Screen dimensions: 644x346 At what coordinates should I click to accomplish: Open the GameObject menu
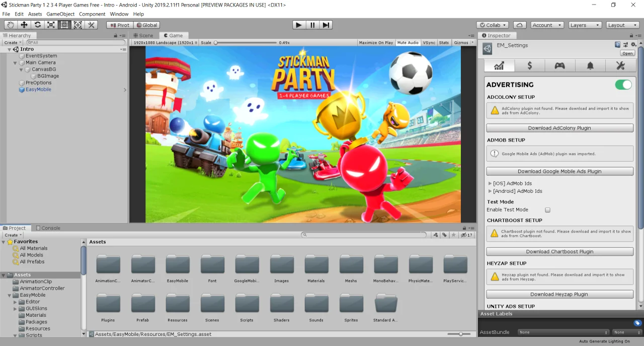pos(60,14)
